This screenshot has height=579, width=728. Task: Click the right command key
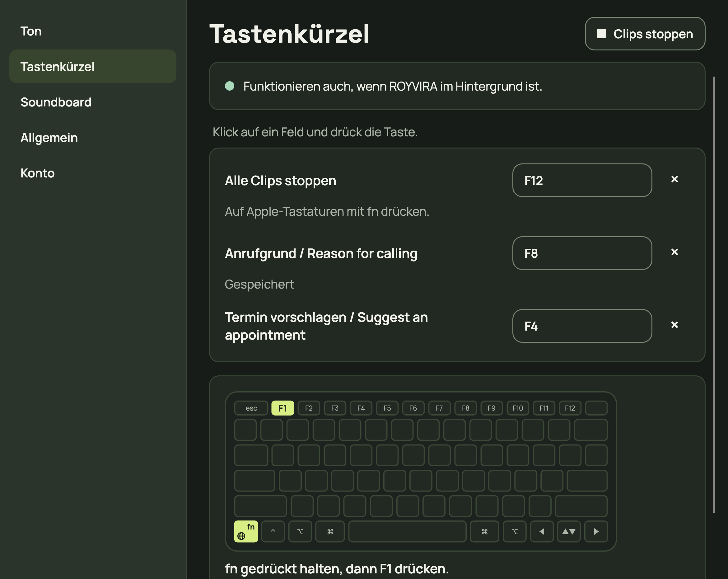tap(484, 531)
